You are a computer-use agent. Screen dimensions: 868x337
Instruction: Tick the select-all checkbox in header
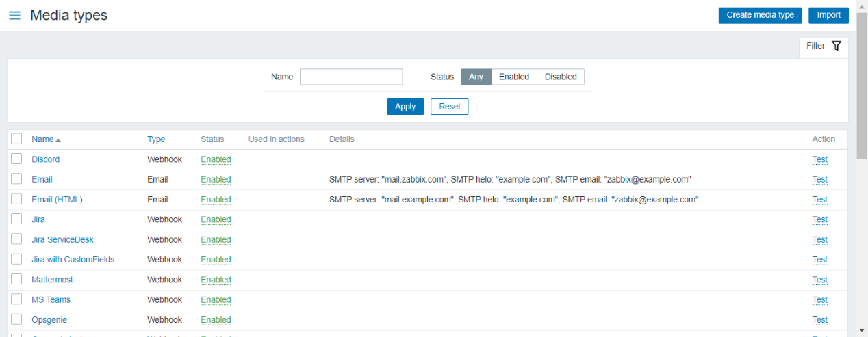[16, 139]
